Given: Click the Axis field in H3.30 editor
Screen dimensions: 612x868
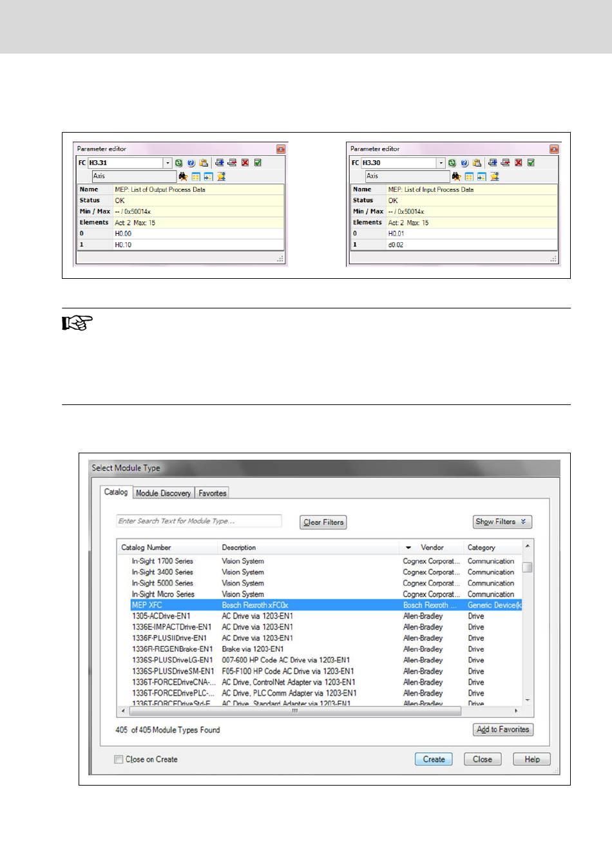Looking at the screenshot, I should coord(407,176).
